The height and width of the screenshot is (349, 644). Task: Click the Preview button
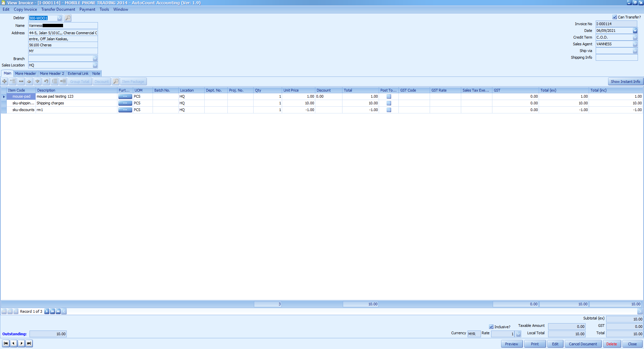(512, 344)
